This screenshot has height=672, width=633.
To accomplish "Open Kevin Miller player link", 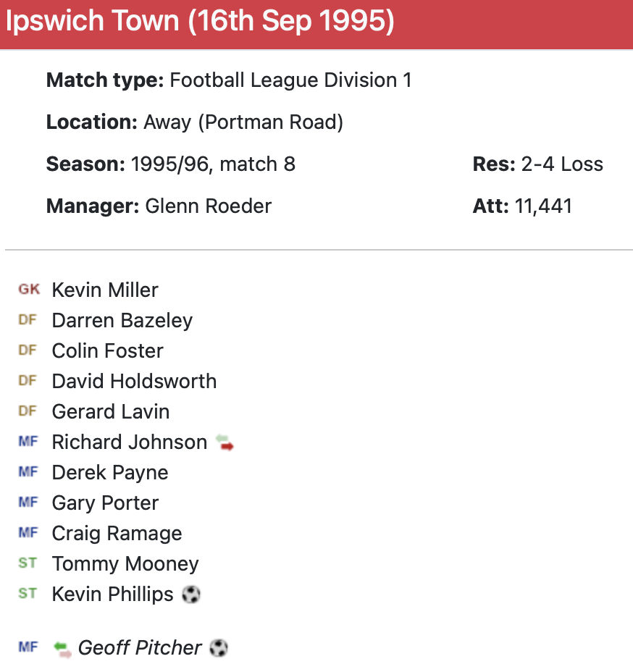I will (105, 290).
